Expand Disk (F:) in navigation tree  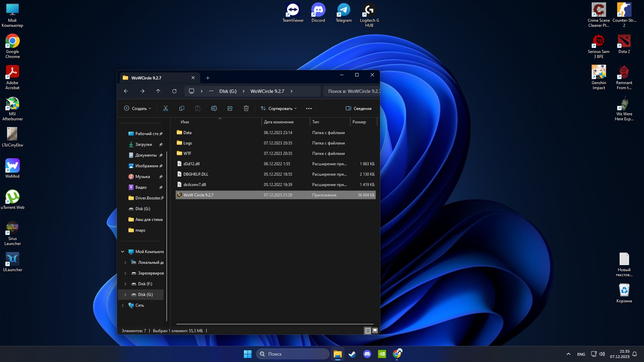[x=125, y=284]
